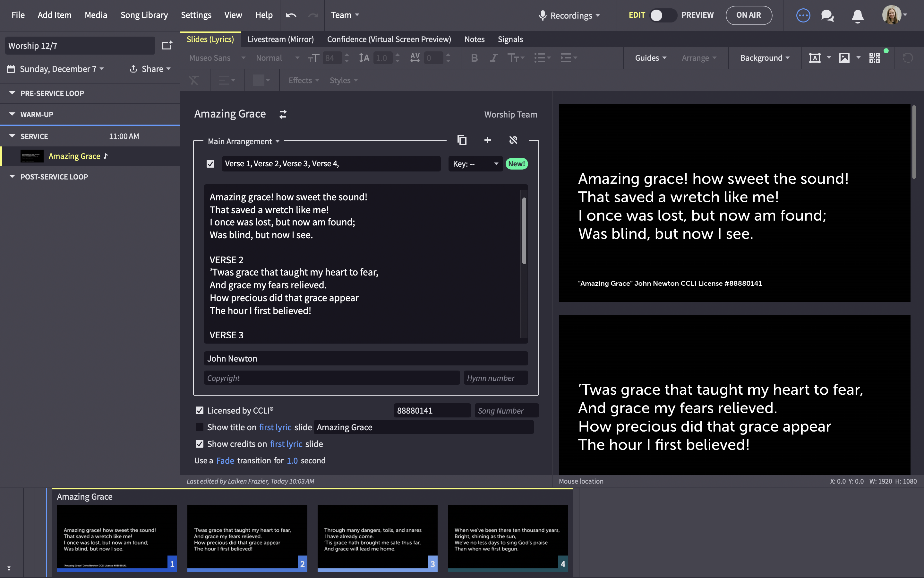This screenshot has width=924, height=578.
Task: Click the new presentation window icon
Action: pyautogui.click(x=167, y=46)
